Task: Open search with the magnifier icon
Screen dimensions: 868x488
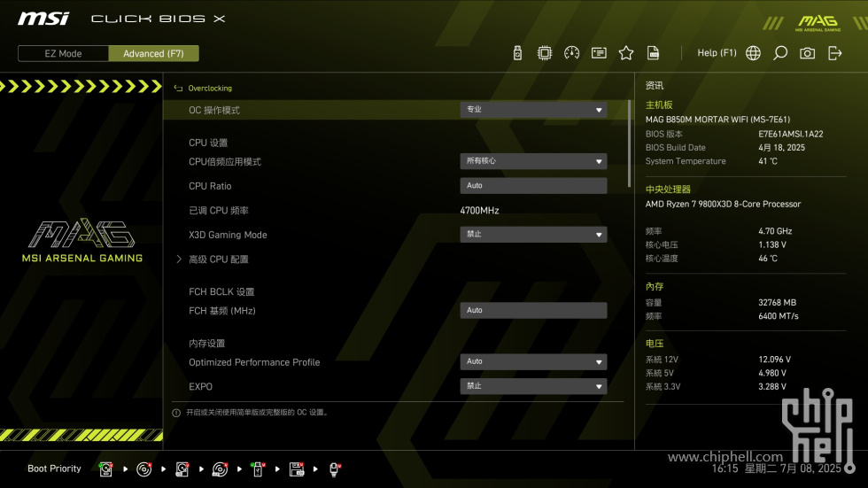Action: (x=780, y=53)
